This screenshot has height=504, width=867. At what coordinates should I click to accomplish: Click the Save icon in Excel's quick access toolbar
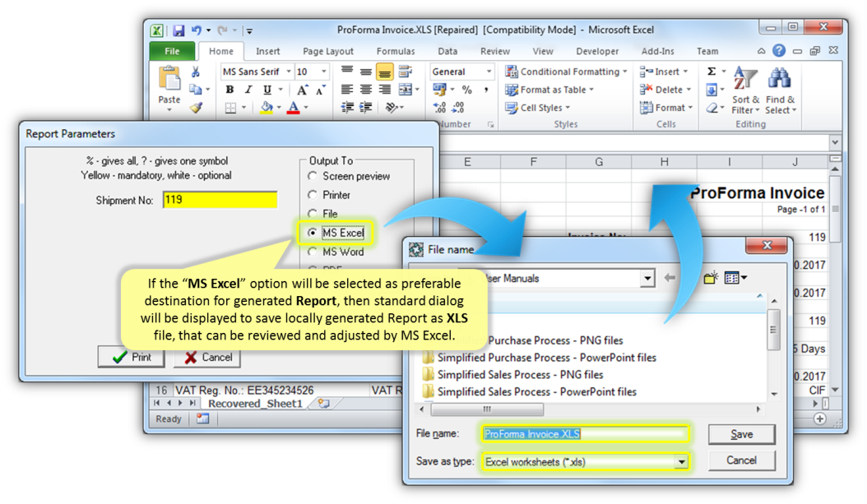click(178, 30)
